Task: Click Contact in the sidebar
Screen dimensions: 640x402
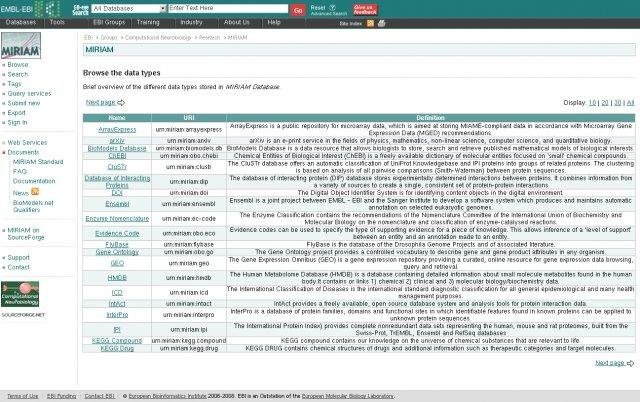Action: (18, 267)
